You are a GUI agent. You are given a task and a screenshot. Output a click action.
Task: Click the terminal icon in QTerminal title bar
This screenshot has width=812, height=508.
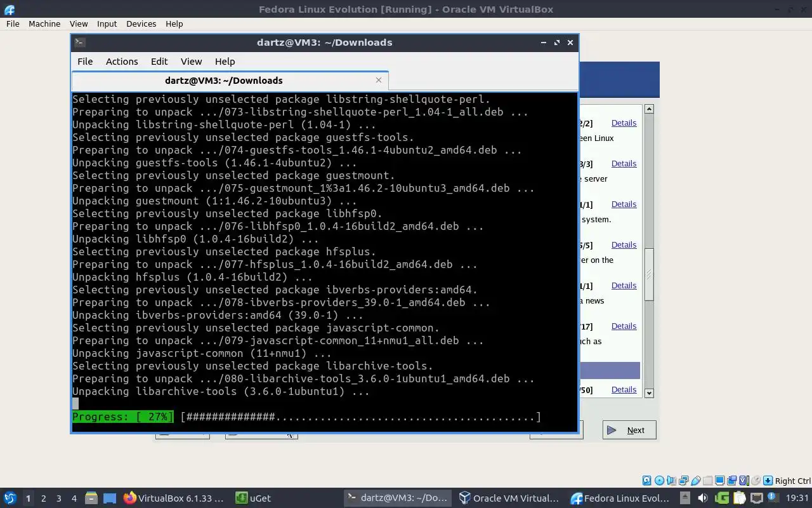(x=80, y=43)
